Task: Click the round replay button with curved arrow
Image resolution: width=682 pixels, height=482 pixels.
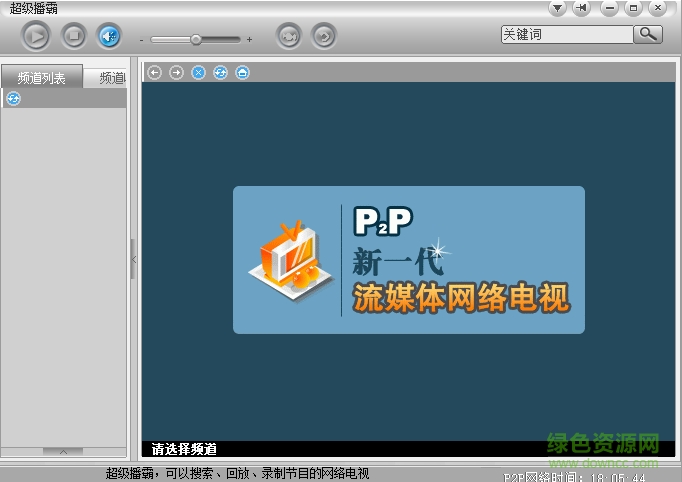Action: click(x=324, y=36)
